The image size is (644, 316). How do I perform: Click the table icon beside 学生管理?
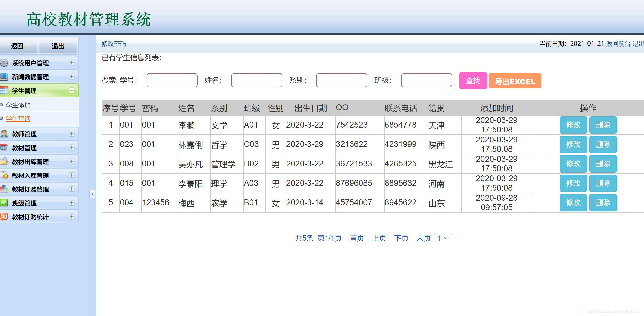tap(4, 90)
